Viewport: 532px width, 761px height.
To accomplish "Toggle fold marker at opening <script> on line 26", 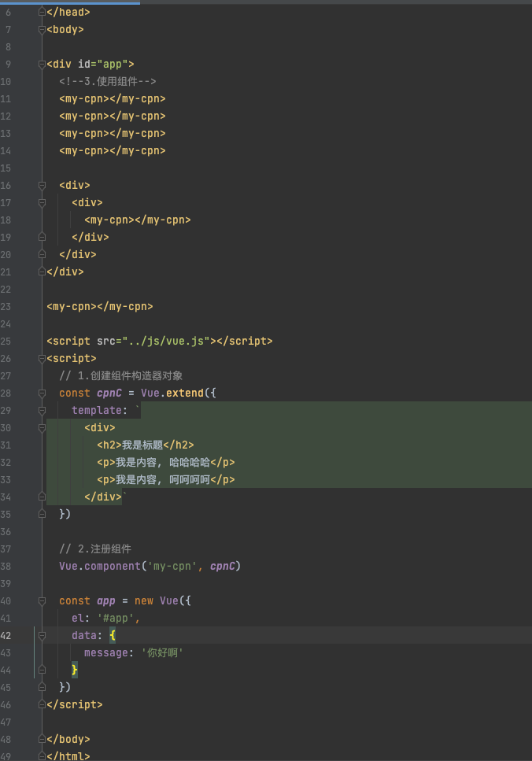I will coord(42,359).
